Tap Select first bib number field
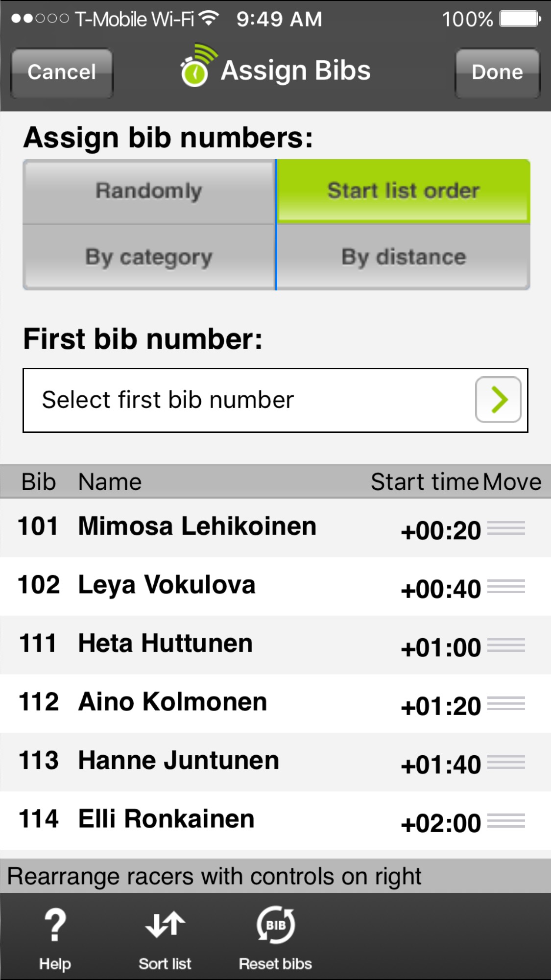This screenshot has height=980, width=551. click(x=245, y=400)
